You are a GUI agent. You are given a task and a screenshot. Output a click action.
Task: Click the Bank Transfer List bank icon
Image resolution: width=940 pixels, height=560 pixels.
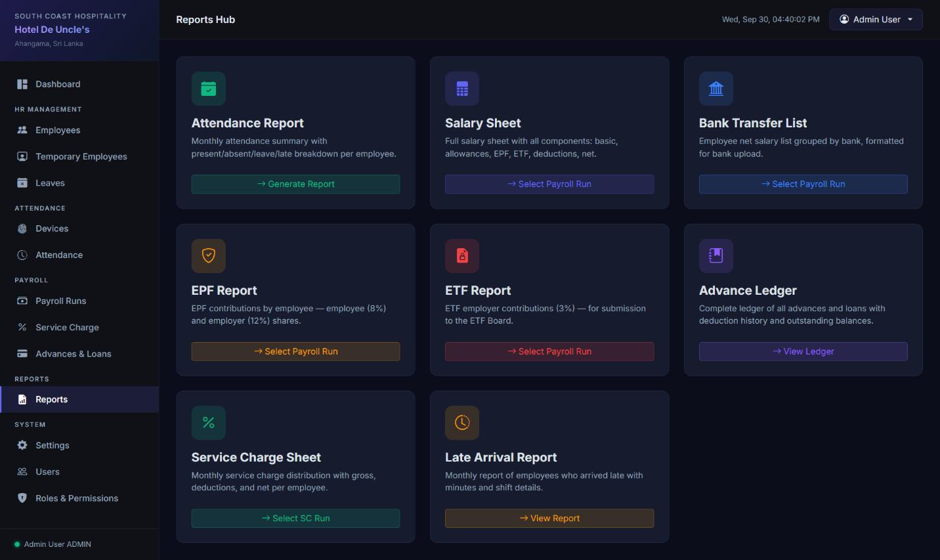[x=716, y=89]
